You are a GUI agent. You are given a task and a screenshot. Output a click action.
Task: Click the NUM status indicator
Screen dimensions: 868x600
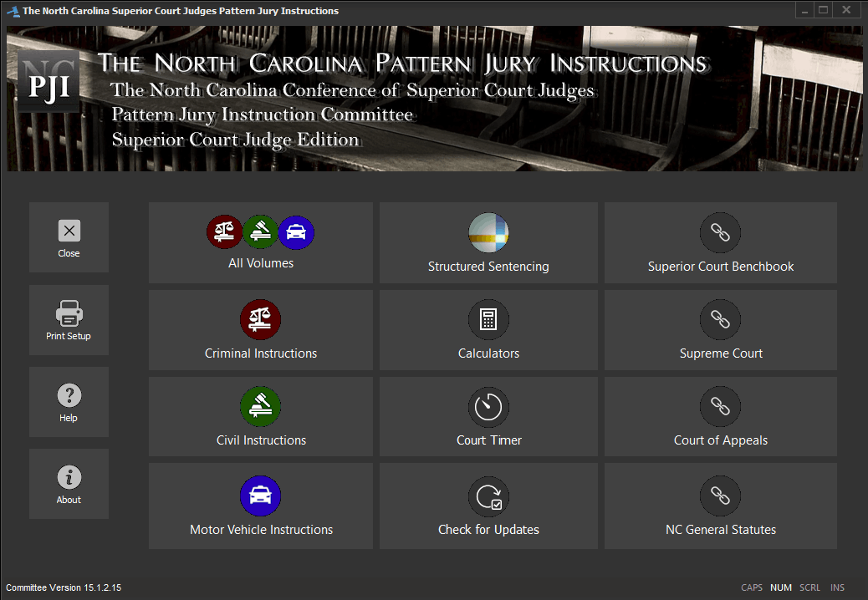tap(780, 587)
